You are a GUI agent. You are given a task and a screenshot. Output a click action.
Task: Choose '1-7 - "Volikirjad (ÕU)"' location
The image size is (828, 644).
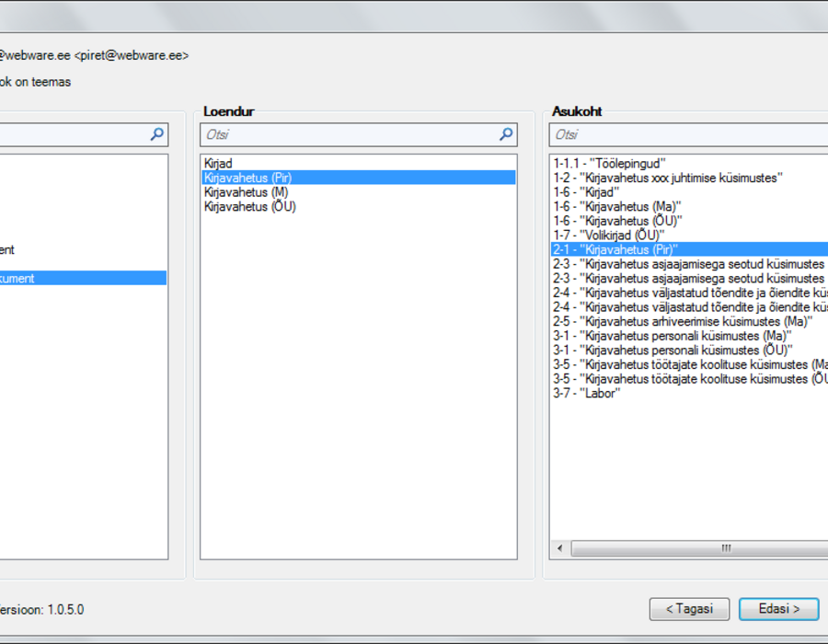690,235
